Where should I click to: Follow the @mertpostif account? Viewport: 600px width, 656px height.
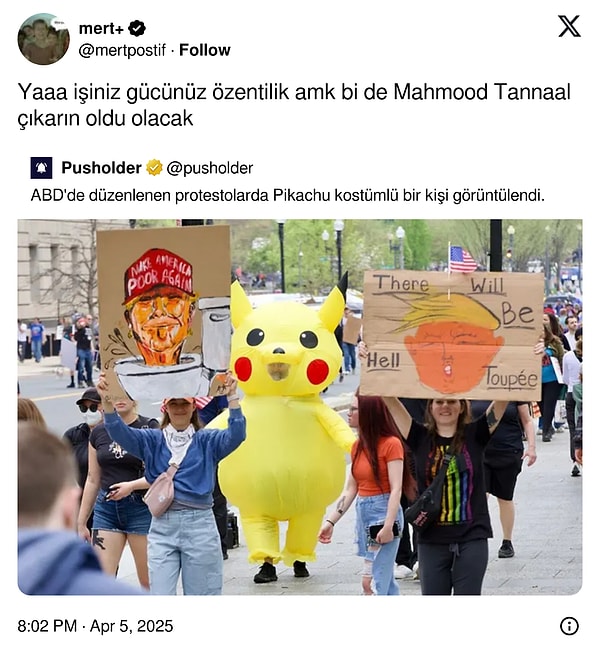point(205,50)
